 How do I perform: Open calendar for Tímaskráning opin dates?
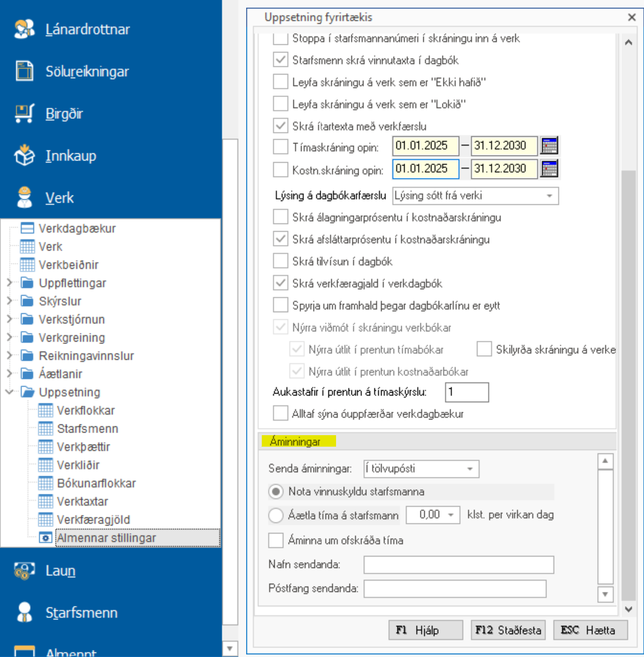(x=549, y=146)
